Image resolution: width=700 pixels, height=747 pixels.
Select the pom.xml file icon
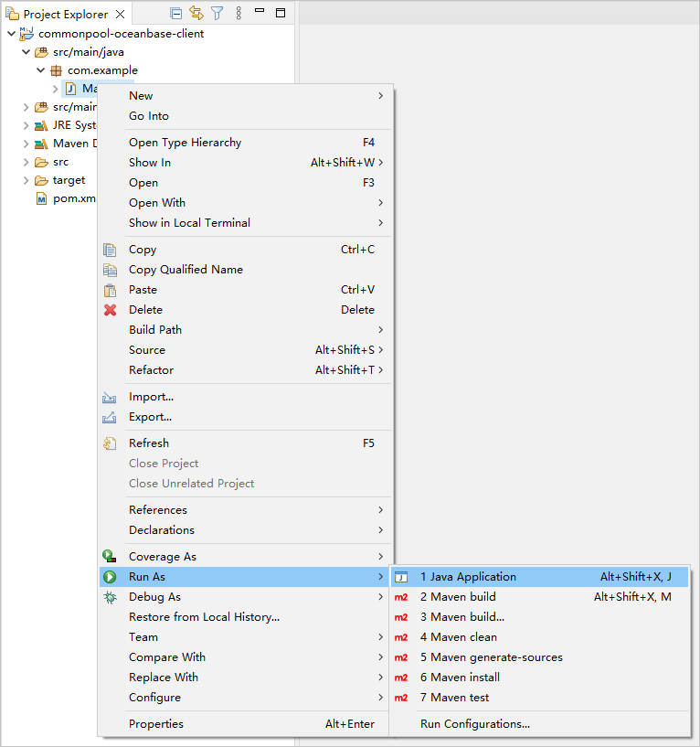tap(41, 198)
